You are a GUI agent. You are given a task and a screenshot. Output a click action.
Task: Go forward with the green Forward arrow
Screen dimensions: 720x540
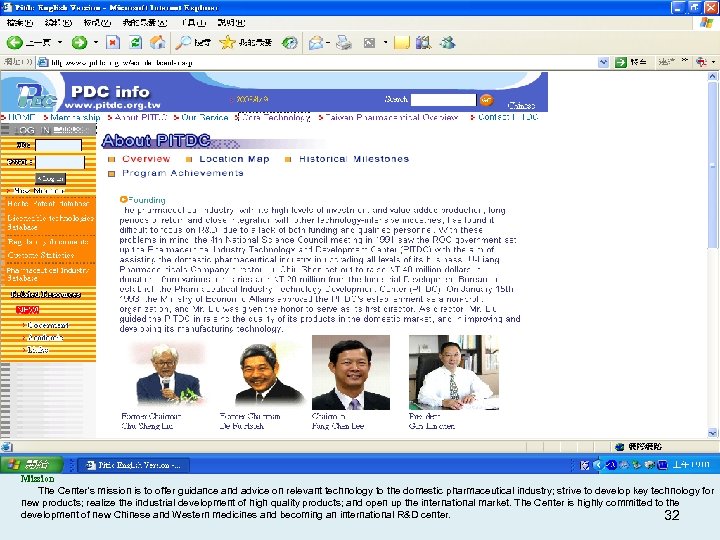point(79,43)
